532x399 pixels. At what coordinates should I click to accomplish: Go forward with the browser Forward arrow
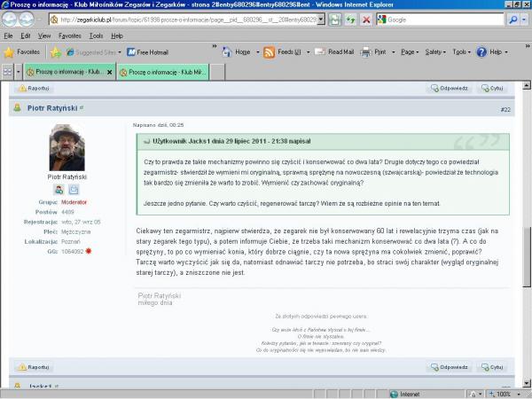point(27,20)
